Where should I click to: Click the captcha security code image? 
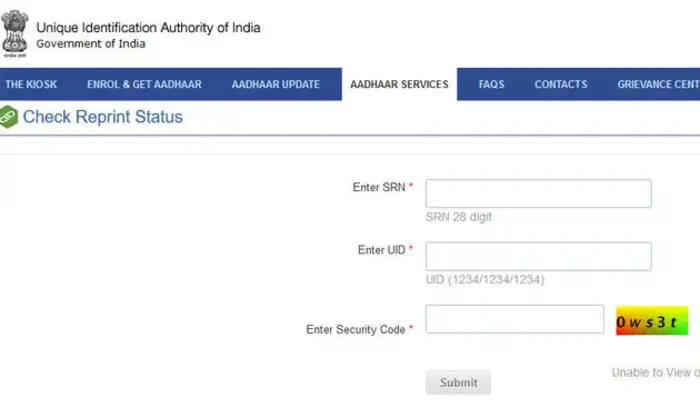pyautogui.click(x=651, y=321)
